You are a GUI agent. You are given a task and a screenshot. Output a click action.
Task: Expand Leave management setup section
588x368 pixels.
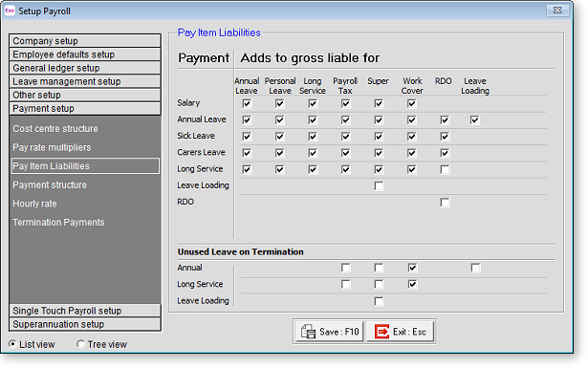[x=85, y=81]
